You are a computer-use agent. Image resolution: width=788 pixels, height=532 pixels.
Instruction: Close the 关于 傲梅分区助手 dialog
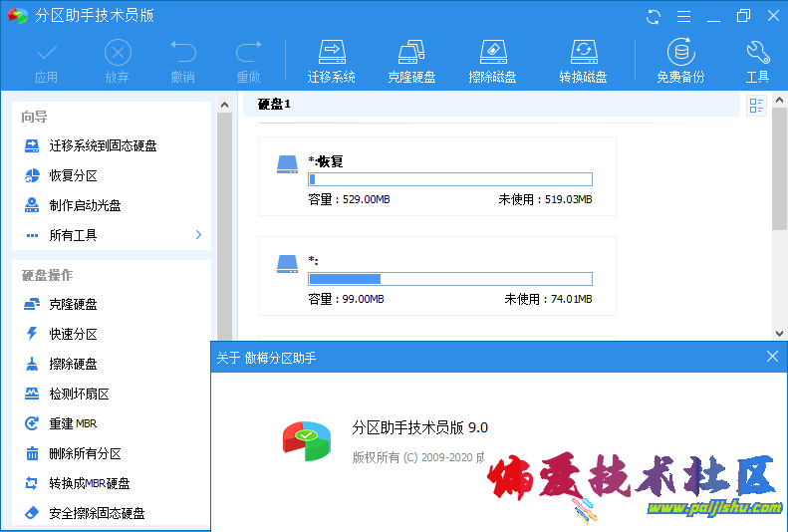tap(772, 356)
